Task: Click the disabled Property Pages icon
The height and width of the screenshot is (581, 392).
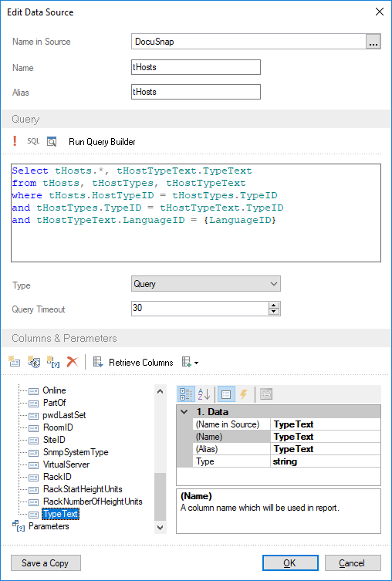Action: 266,394
